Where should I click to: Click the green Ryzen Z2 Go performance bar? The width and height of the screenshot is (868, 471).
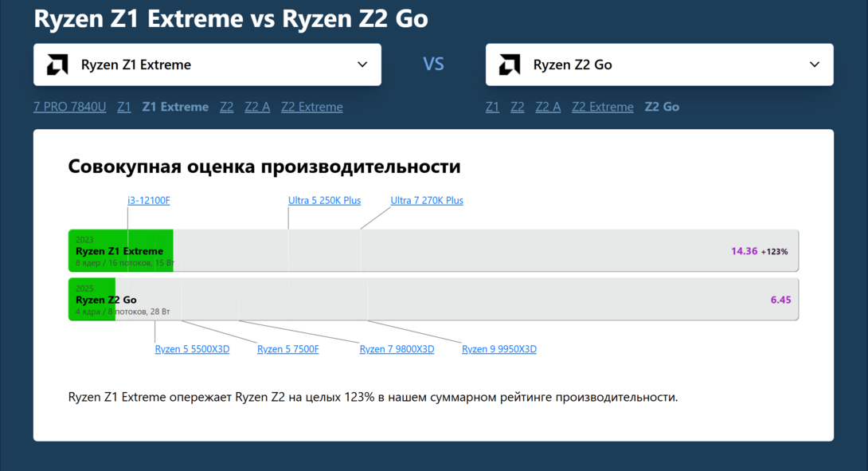coord(92,299)
